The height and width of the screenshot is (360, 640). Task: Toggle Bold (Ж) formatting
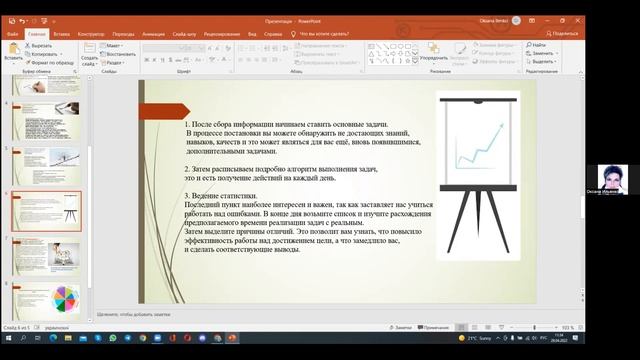(147, 60)
